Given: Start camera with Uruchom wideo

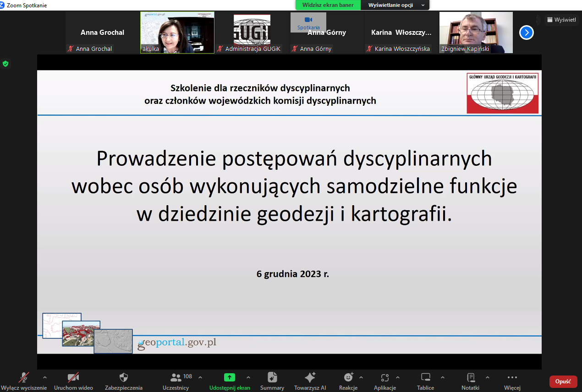Looking at the screenshot, I should tap(73, 378).
